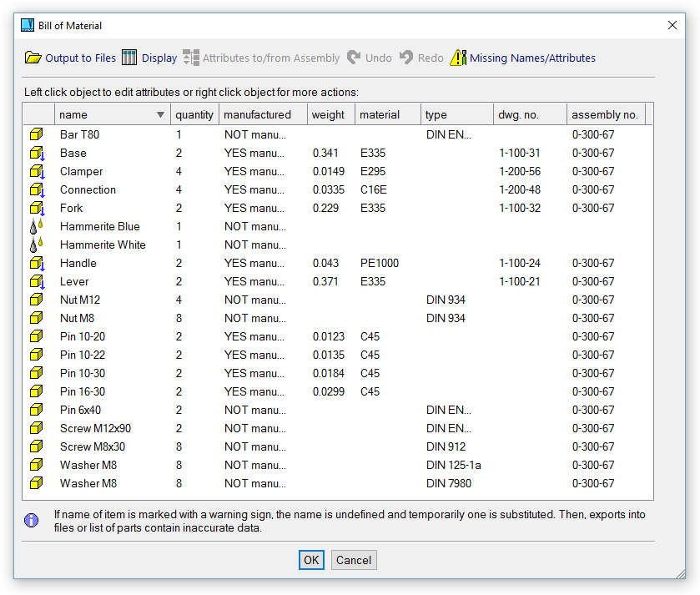Click the Fork drawing number 1-100-32
Viewport: 700px width, 595px height.
tap(519, 208)
